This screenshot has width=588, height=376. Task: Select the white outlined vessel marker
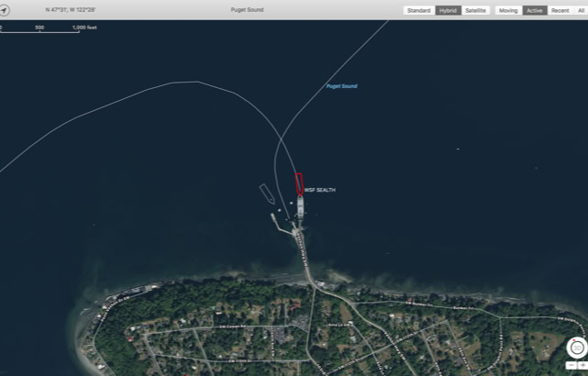[x=267, y=194]
